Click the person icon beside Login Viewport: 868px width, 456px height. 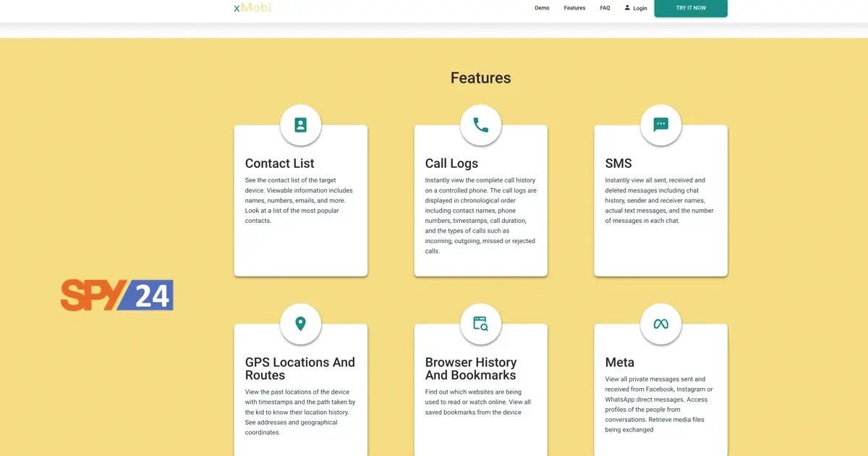tap(627, 7)
